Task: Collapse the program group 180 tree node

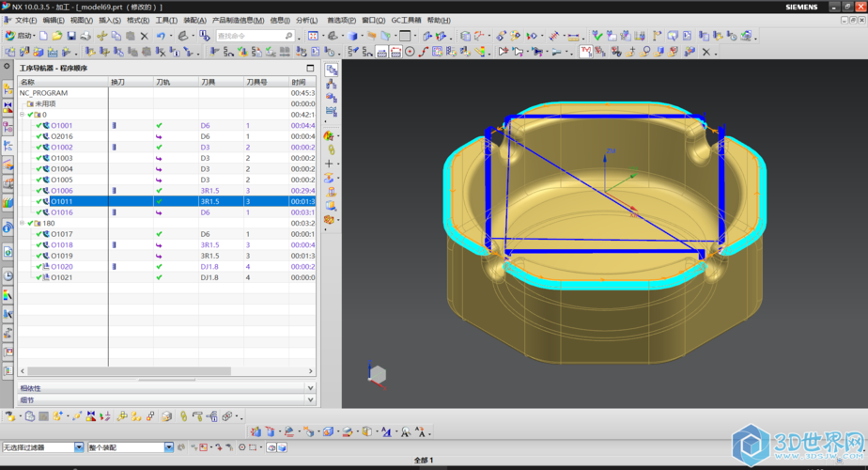Action: [23, 224]
